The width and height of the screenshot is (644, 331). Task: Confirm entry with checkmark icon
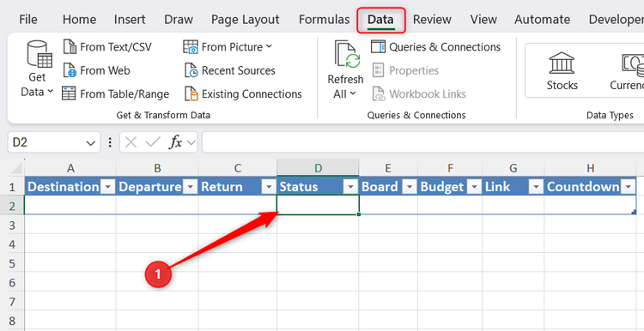[x=153, y=142]
